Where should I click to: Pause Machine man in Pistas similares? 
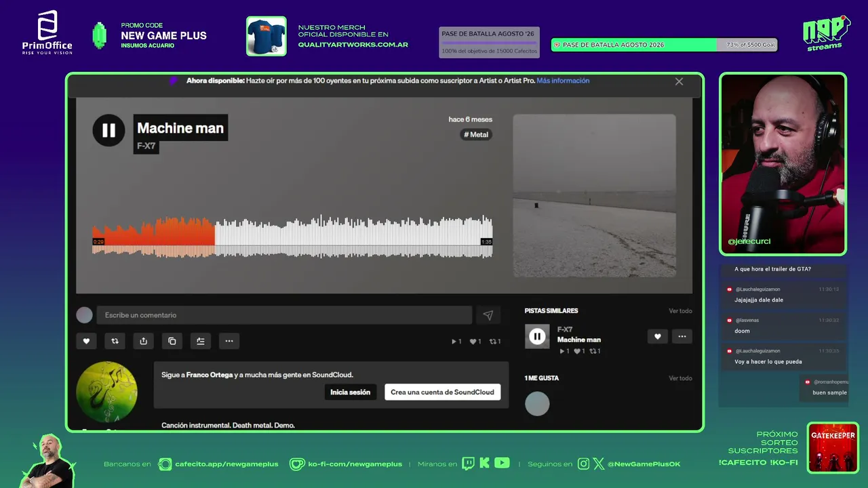537,336
